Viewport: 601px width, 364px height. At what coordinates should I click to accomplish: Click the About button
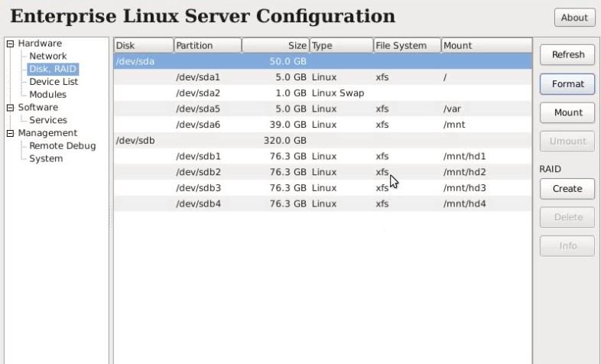[574, 18]
